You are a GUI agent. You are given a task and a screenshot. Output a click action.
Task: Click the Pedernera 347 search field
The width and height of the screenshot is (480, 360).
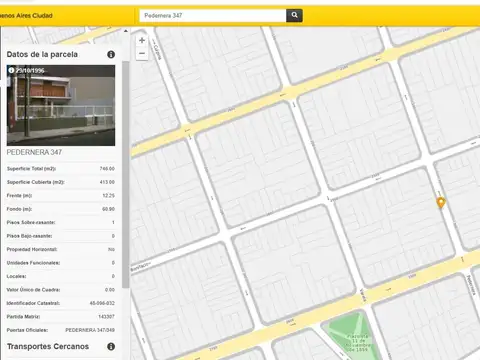point(213,15)
